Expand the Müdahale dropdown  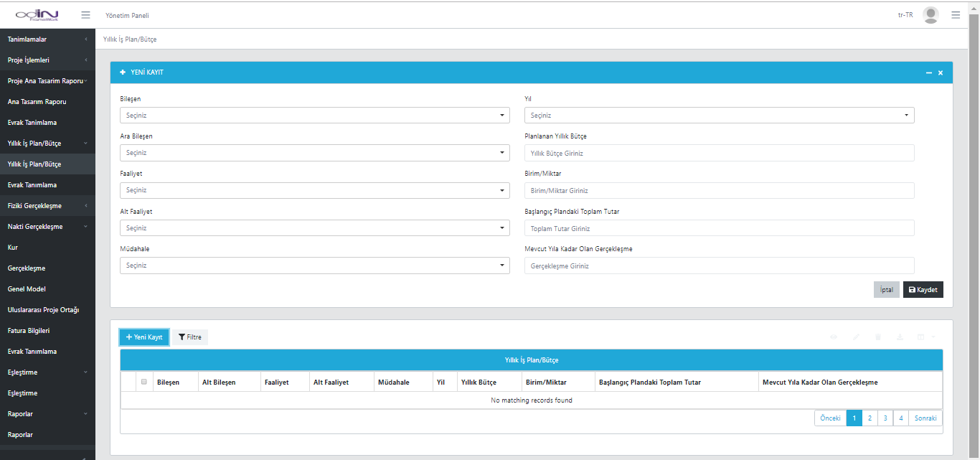click(314, 266)
